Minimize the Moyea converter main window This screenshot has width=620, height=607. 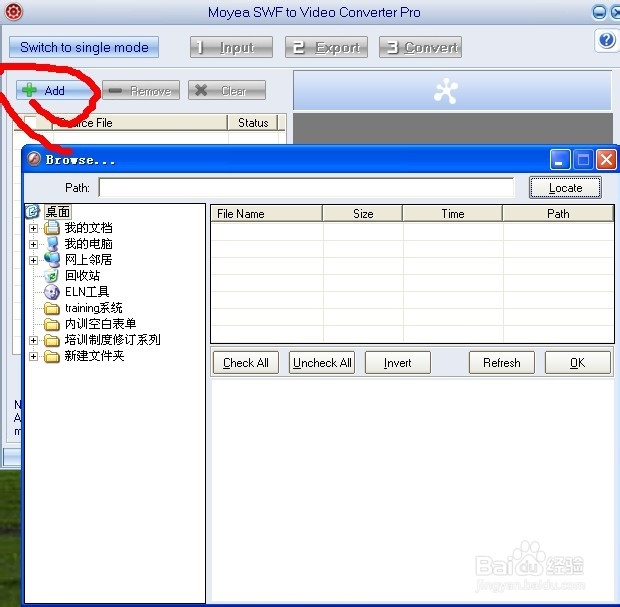(599, 12)
